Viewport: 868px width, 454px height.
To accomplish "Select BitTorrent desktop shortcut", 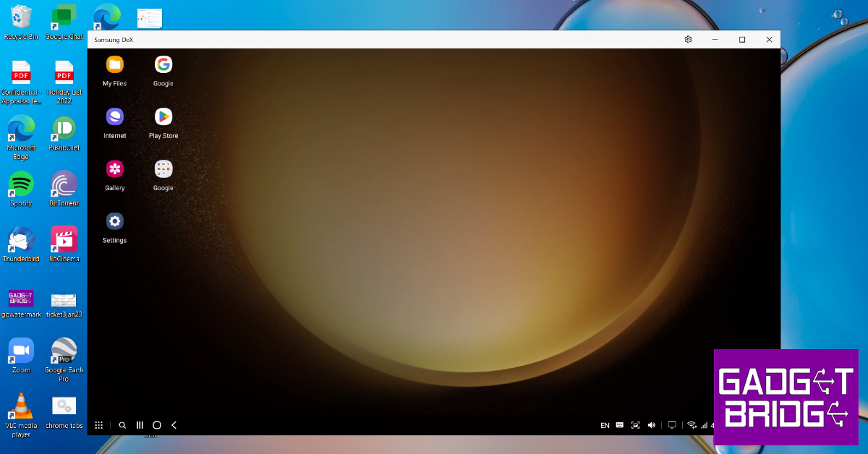I will click(64, 189).
